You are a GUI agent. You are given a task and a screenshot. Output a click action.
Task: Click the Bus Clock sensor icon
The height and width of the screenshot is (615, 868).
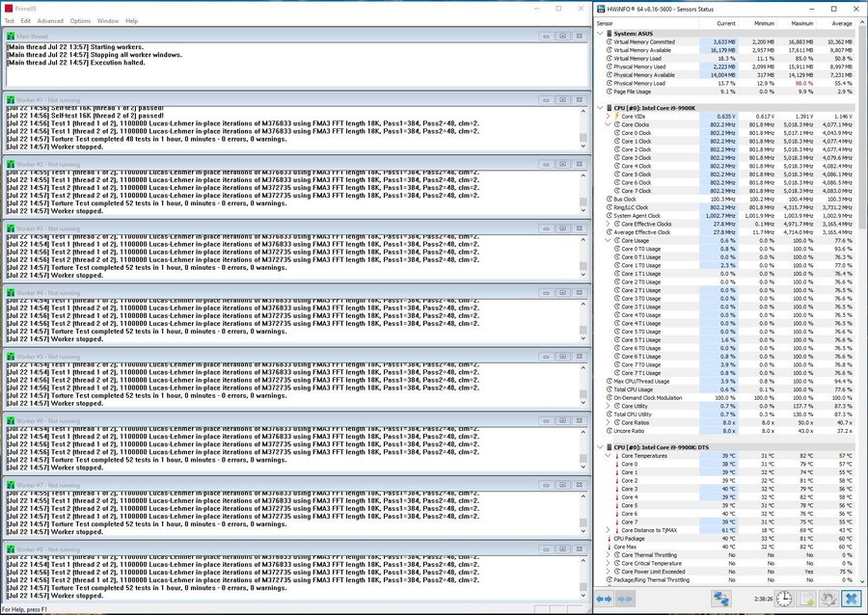click(x=610, y=200)
